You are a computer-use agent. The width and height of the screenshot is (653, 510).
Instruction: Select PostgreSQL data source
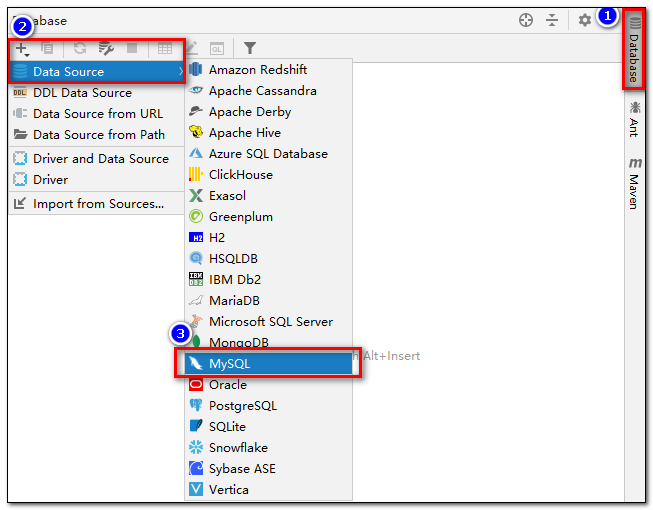(269, 406)
